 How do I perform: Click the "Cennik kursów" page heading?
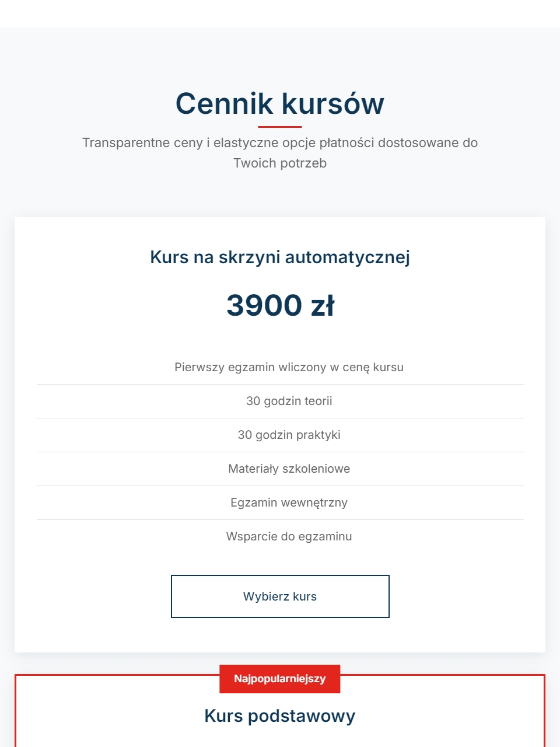[x=280, y=103]
